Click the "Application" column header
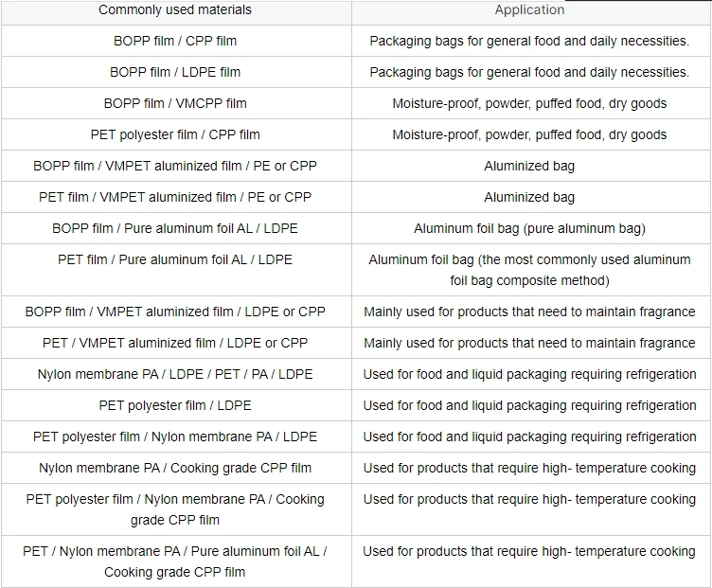The height and width of the screenshot is (588, 712). pyautogui.click(x=529, y=10)
